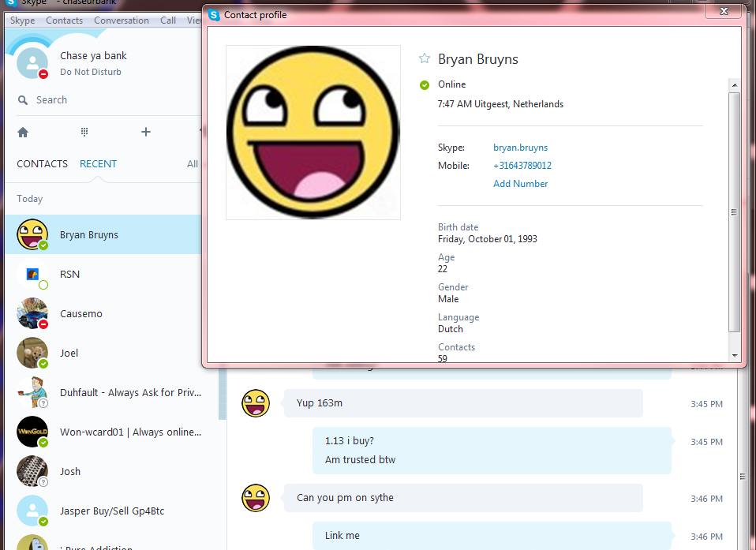Click the Bryan Bruyns profile name heading
Viewport: 756px width, 550px height.
point(477,59)
